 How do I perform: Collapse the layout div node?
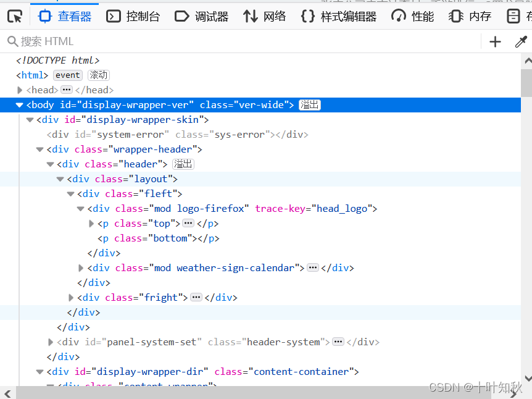coord(60,179)
